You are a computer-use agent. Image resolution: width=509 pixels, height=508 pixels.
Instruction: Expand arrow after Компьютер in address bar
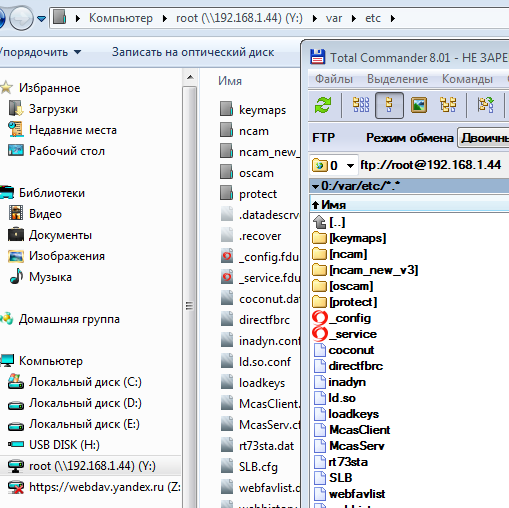coord(164,18)
